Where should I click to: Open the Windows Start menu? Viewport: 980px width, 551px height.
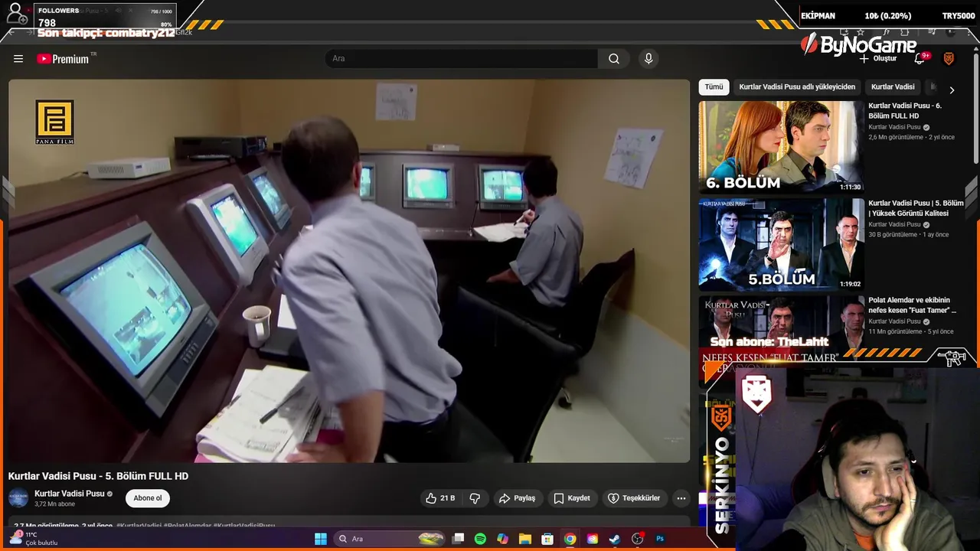(321, 539)
